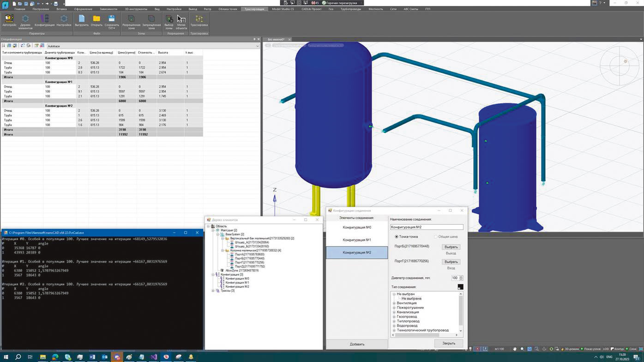Click the Автотрейс ribbon icon

[x=9, y=21]
